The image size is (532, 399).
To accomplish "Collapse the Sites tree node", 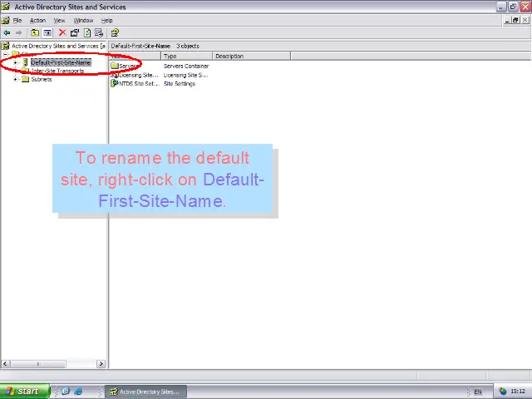I will coord(6,54).
